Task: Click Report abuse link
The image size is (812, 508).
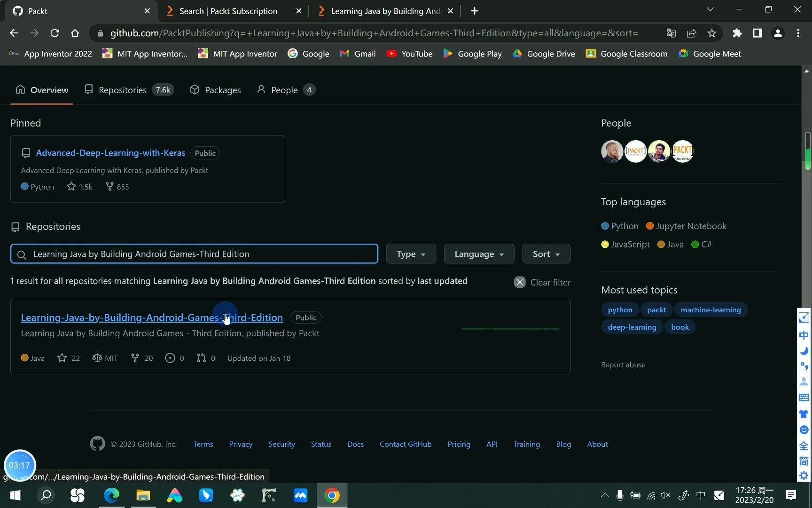Action: click(x=623, y=365)
